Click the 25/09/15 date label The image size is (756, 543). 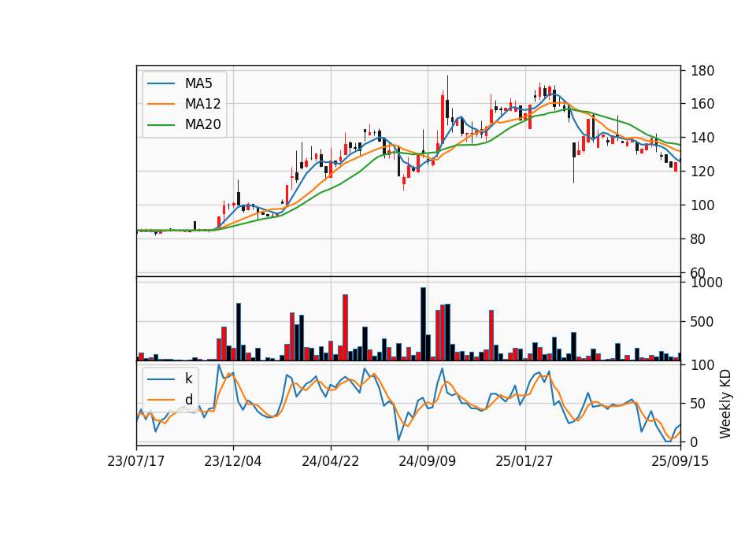tap(680, 461)
